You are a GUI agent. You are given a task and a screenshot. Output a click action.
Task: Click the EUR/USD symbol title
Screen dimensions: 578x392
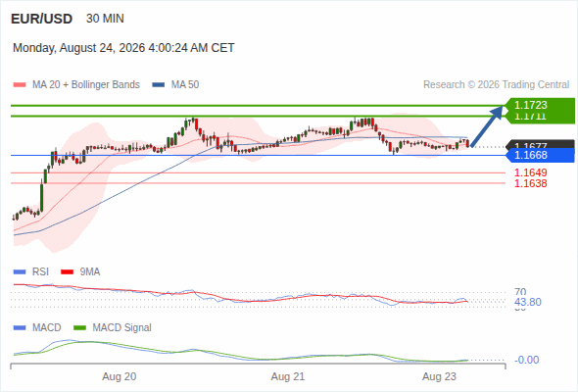coord(42,19)
